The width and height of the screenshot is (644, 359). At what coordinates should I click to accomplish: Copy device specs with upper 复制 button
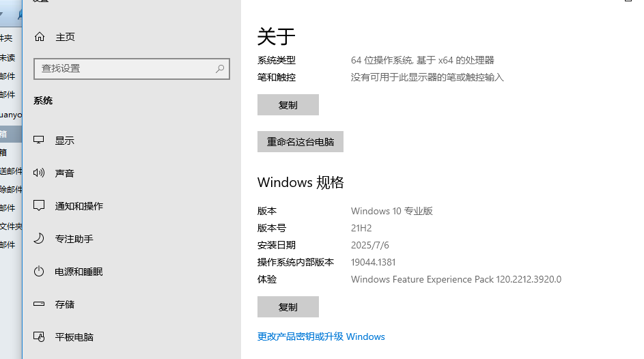point(288,105)
